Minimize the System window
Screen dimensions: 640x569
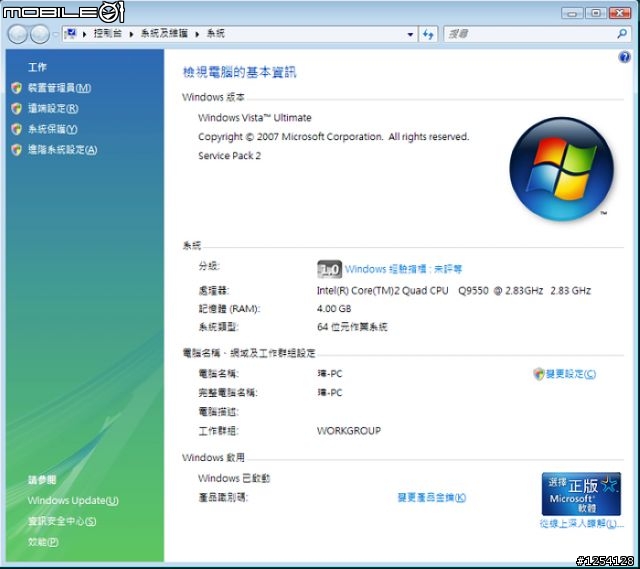572,13
